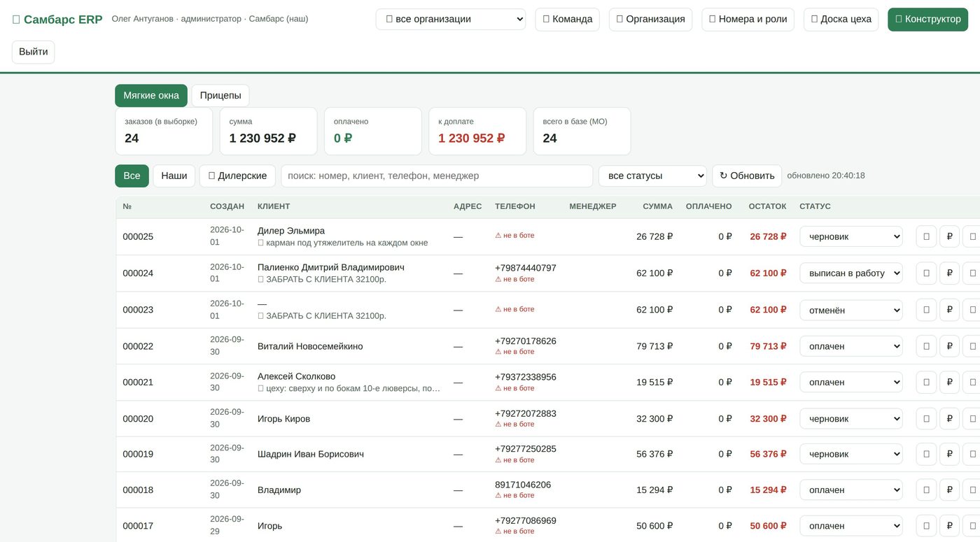The height and width of the screenshot is (542, 980).
Task: Click the СУММА column header
Action: click(x=658, y=206)
